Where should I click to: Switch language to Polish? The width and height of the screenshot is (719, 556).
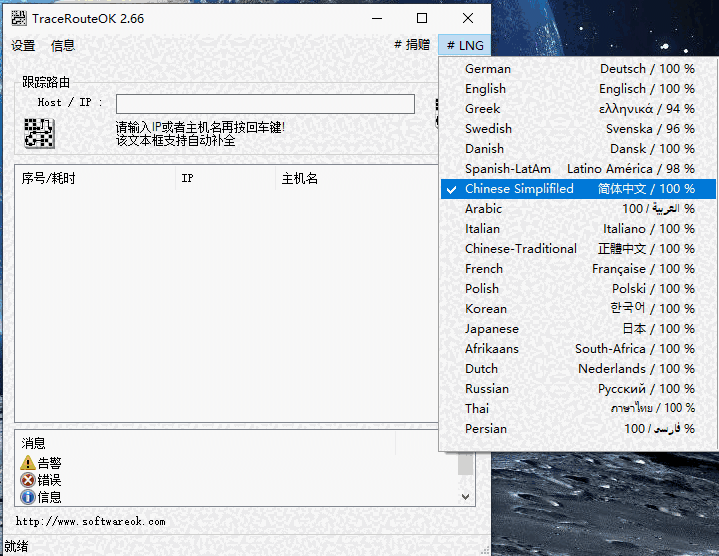click(578, 289)
